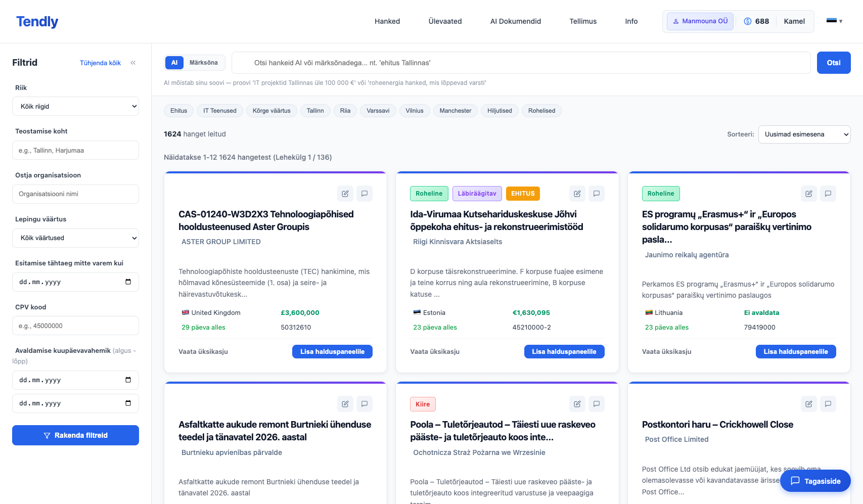
Task: Click the edit icon on Erasmus+ tender card
Action: click(808, 194)
